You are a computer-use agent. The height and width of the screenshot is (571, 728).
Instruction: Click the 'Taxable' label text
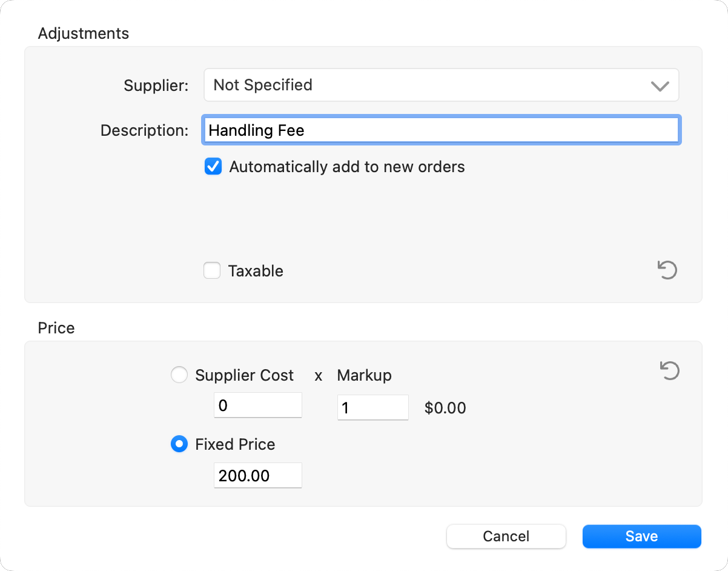(x=256, y=271)
